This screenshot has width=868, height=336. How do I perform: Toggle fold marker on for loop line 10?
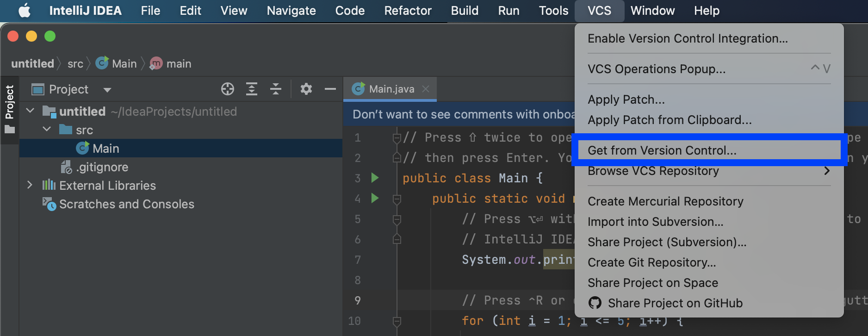(x=397, y=321)
